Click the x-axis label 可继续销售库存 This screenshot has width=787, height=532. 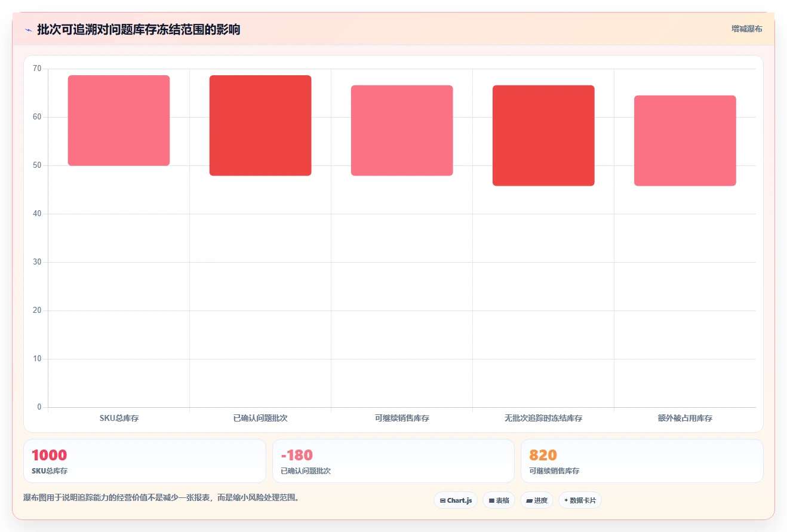click(x=402, y=419)
